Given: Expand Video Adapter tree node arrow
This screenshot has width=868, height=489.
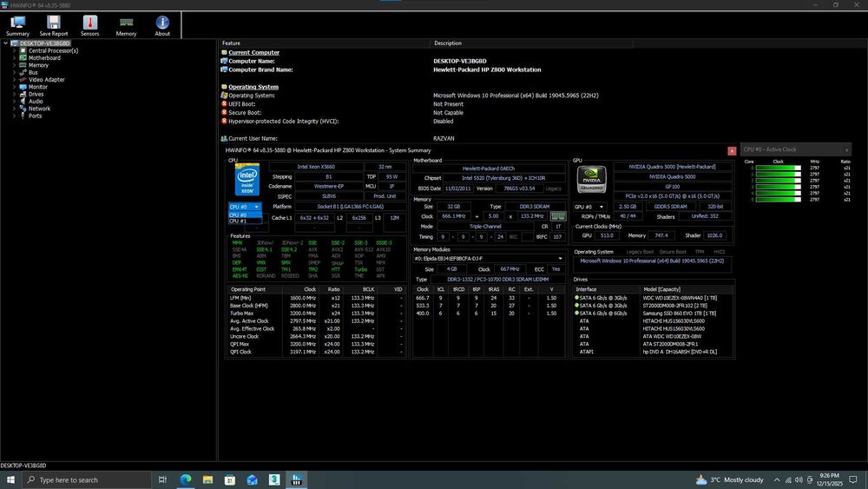Looking at the screenshot, I should (15, 79).
